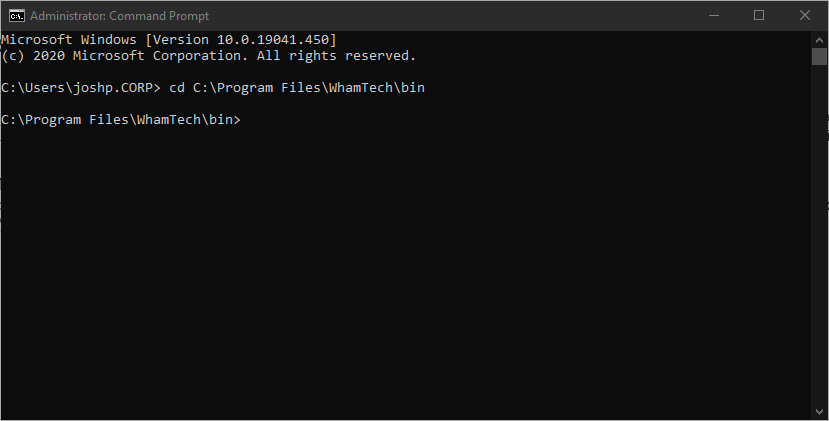Click the vertical scrollbar thumb
The image size is (829, 421).
pyautogui.click(x=819, y=56)
